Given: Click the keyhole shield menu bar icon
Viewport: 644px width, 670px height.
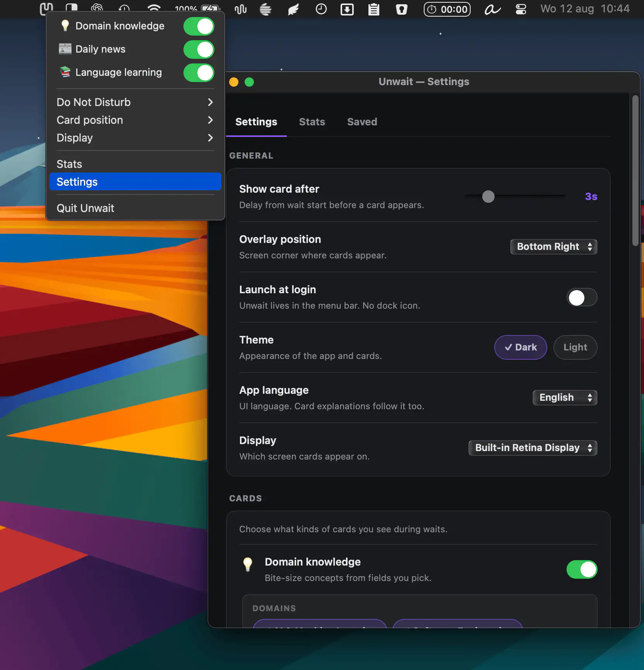Looking at the screenshot, I should 402,9.
